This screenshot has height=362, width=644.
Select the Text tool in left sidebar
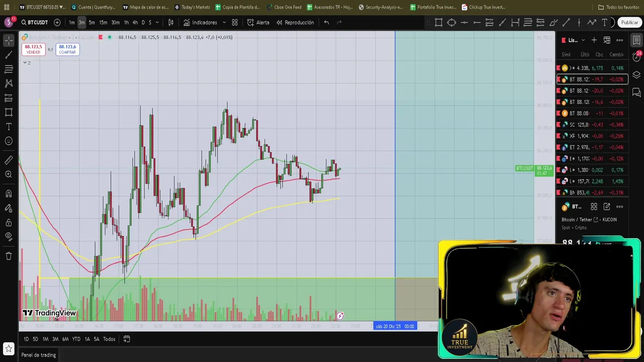9,127
